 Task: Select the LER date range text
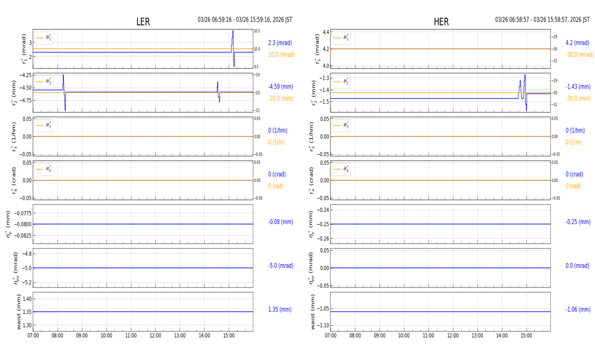coord(245,20)
